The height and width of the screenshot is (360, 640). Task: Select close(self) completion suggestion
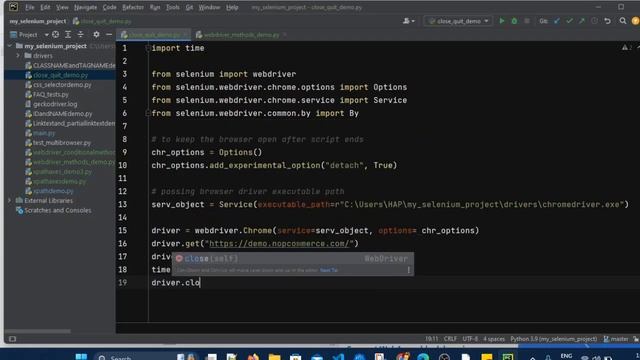click(292, 258)
